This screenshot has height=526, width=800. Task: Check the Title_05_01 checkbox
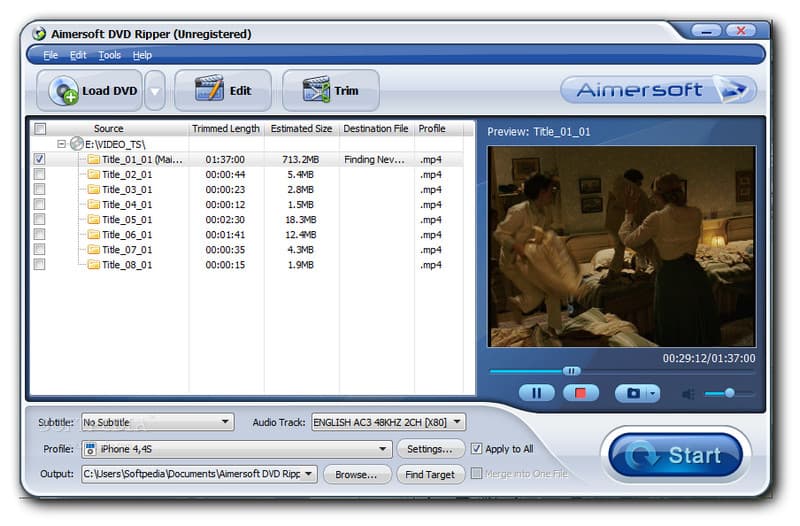[39, 219]
